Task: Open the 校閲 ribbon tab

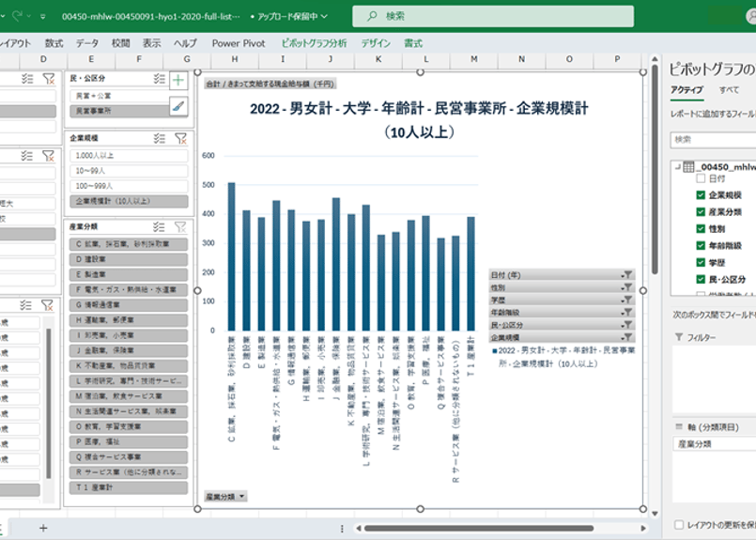Action: (120, 43)
